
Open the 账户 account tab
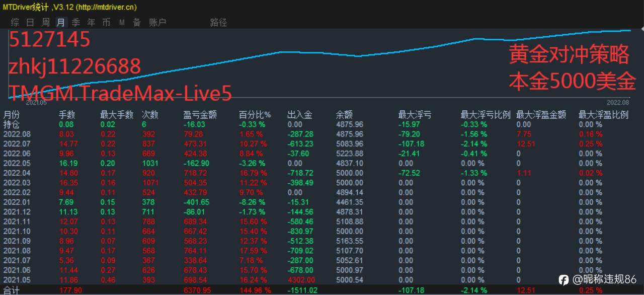click(x=157, y=23)
